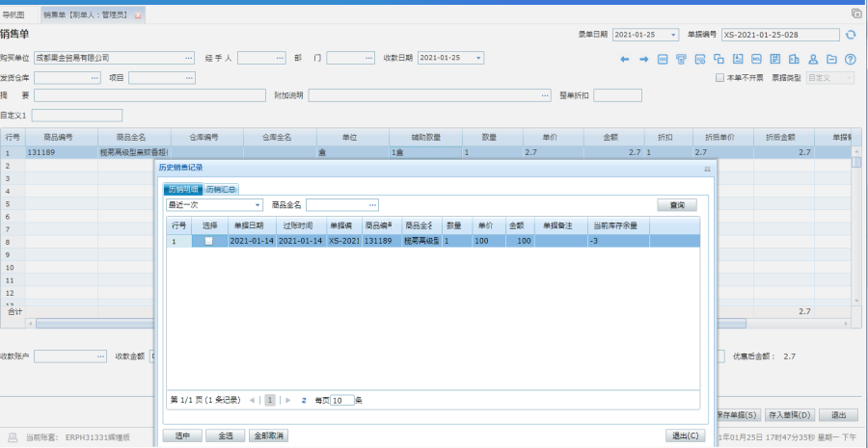Viewport: 868px width, 448px height.
Task: Click the next record right arrow icon
Action: (x=644, y=60)
